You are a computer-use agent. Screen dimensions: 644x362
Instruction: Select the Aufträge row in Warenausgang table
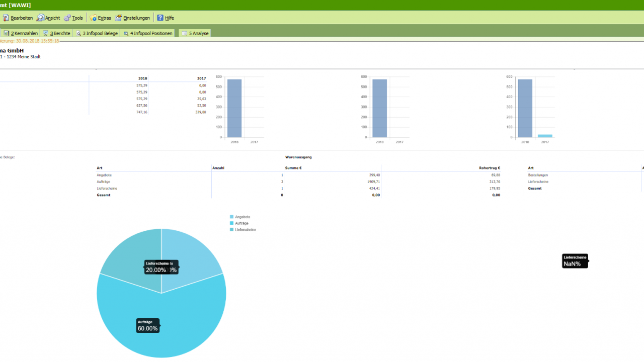tap(104, 182)
